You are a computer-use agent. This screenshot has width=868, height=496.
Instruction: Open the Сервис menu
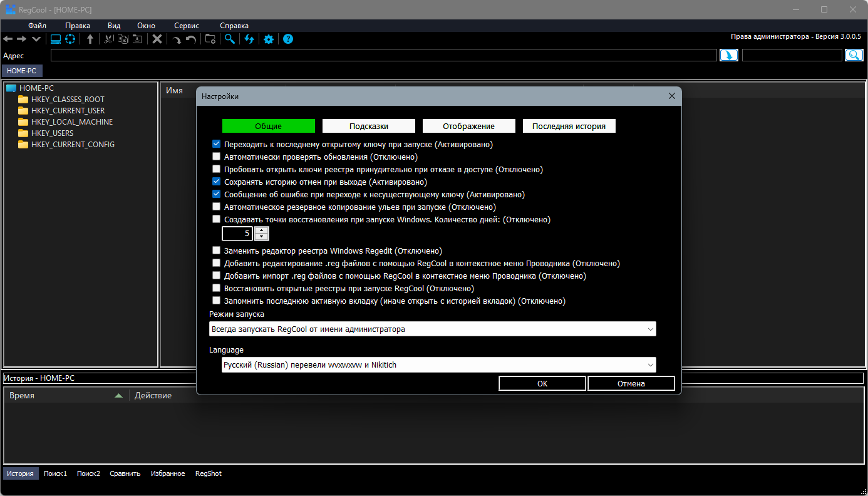187,26
